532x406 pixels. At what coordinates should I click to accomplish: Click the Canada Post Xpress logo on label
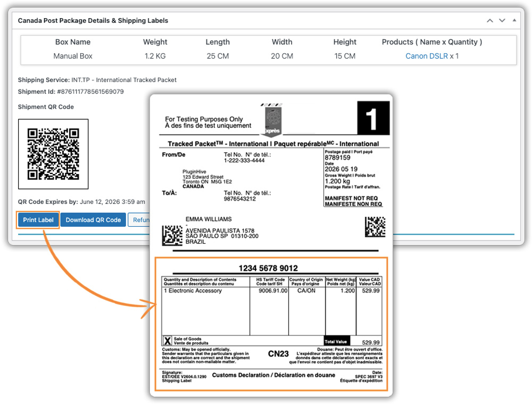pos(273,120)
